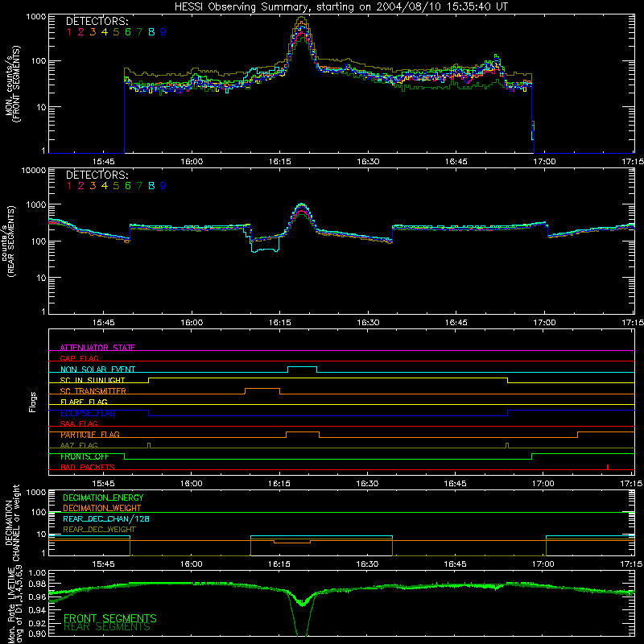Select the NON_SOLAR_EVENT flag label
This screenshot has width=644, height=644.
pyautogui.click(x=97, y=369)
